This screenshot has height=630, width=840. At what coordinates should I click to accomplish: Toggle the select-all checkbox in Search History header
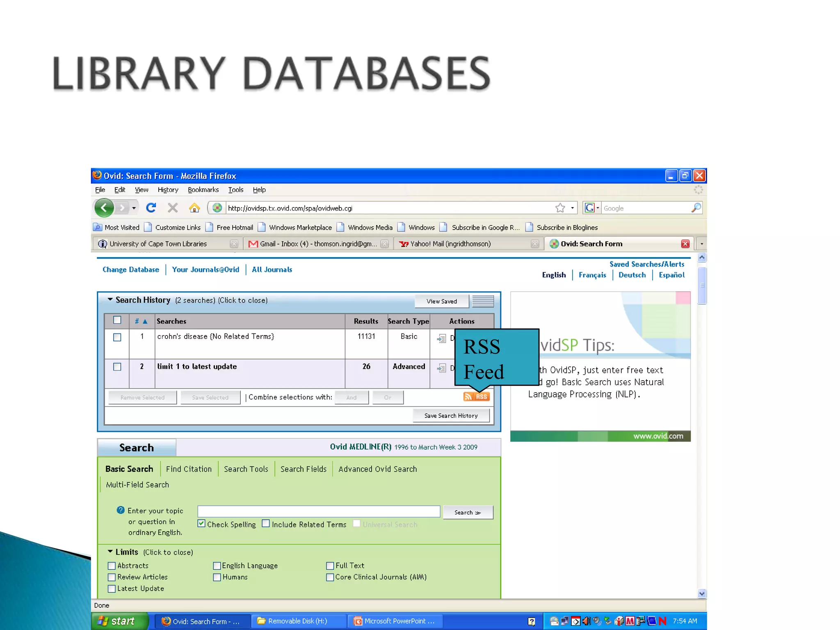(x=117, y=320)
